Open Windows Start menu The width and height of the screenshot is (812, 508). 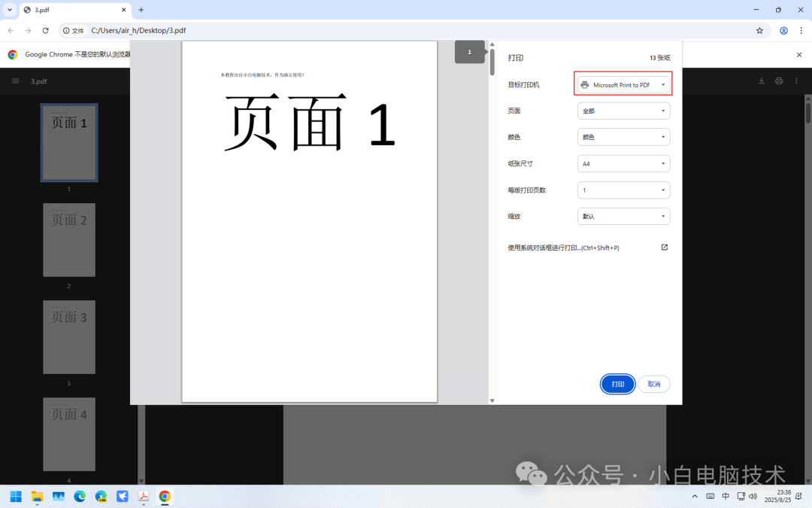tap(16, 496)
